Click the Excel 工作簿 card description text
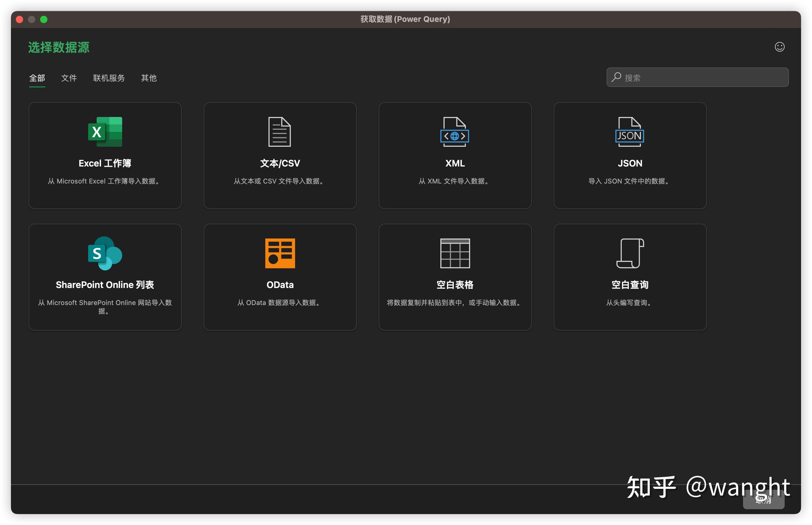 coord(105,181)
